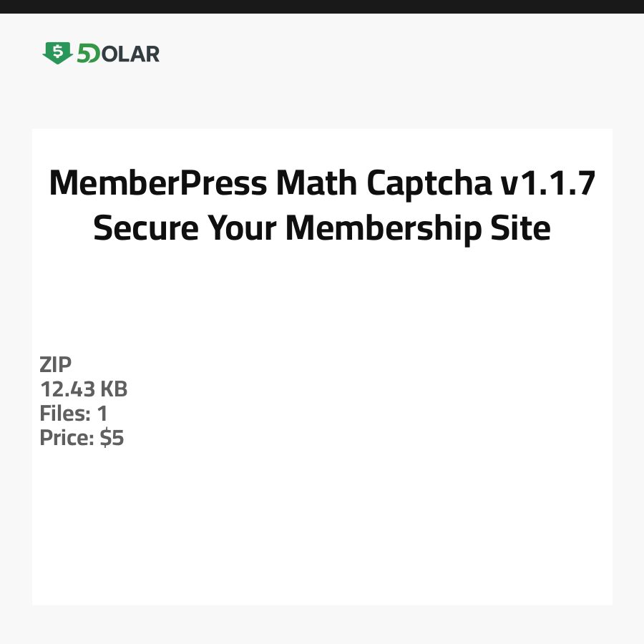644x644 pixels.
Task: Click the "Secure Your Membership Site" heading line
Action: 322,229
